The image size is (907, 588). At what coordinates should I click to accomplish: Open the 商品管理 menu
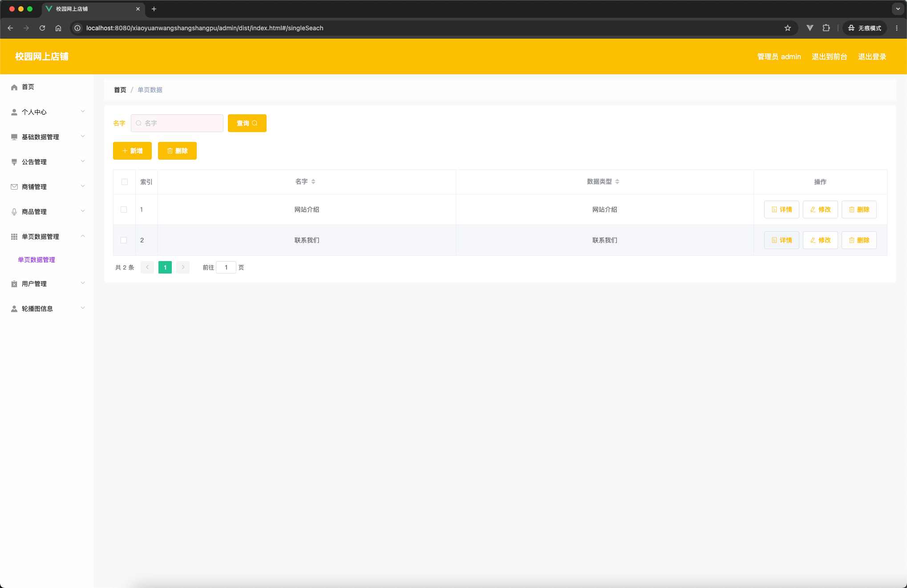coord(47,212)
